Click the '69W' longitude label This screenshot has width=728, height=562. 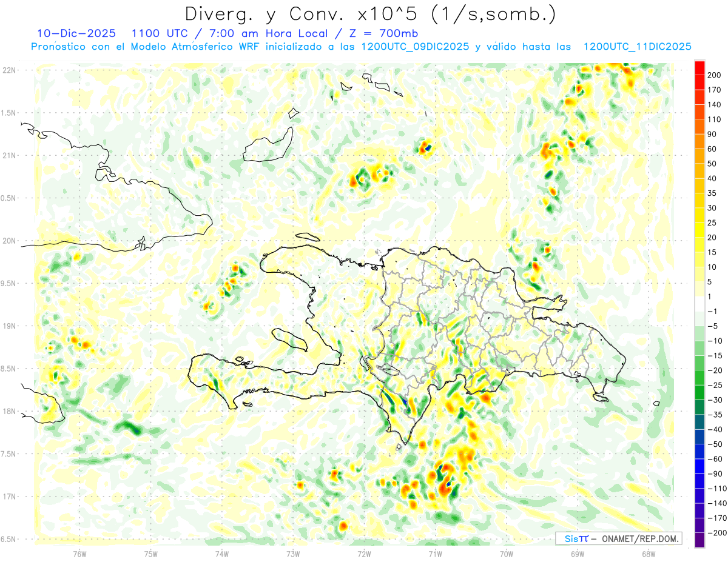pyautogui.click(x=578, y=554)
